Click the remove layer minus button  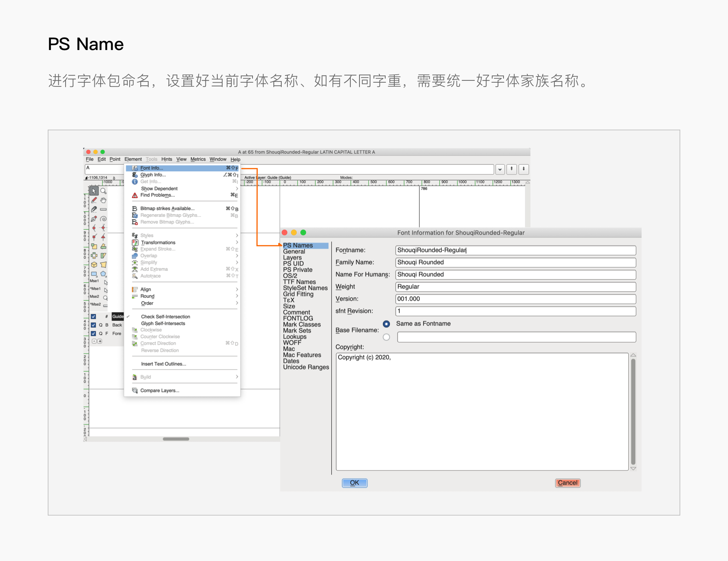click(x=94, y=341)
